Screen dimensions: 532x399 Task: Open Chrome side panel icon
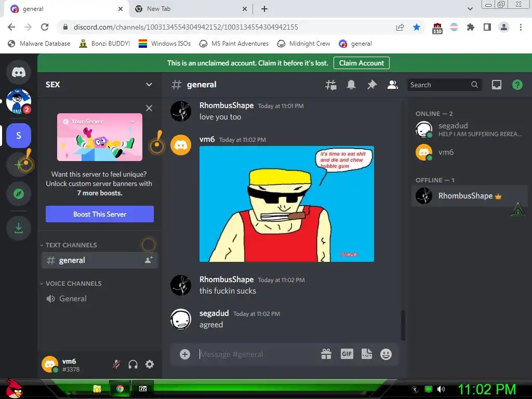(x=487, y=27)
